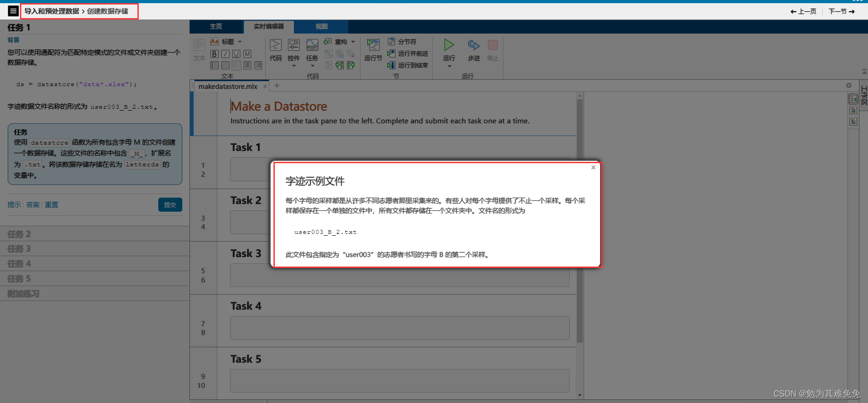The image size is (868, 403).
Task: Insert a 分节符 section break
Action: click(x=402, y=42)
